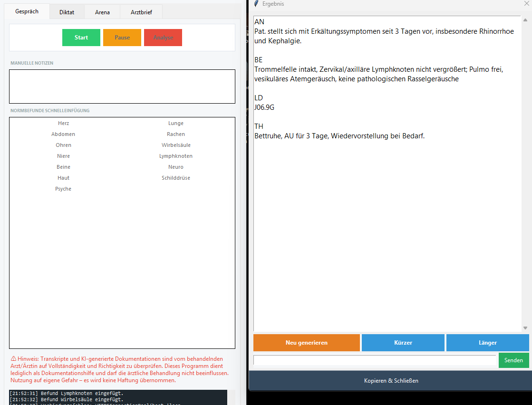The image size is (532, 405).
Task: Click the green Start button
Action: pyautogui.click(x=81, y=38)
